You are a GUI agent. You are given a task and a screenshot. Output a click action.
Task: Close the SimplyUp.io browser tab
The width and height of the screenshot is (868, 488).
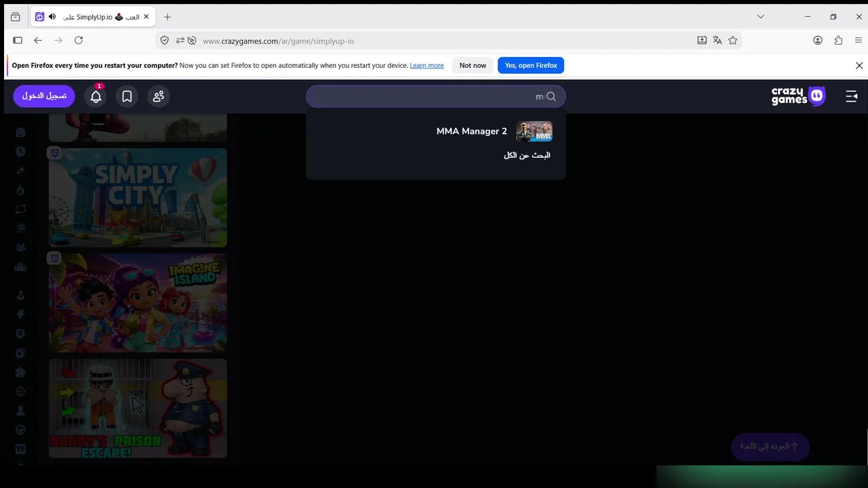coord(146,17)
